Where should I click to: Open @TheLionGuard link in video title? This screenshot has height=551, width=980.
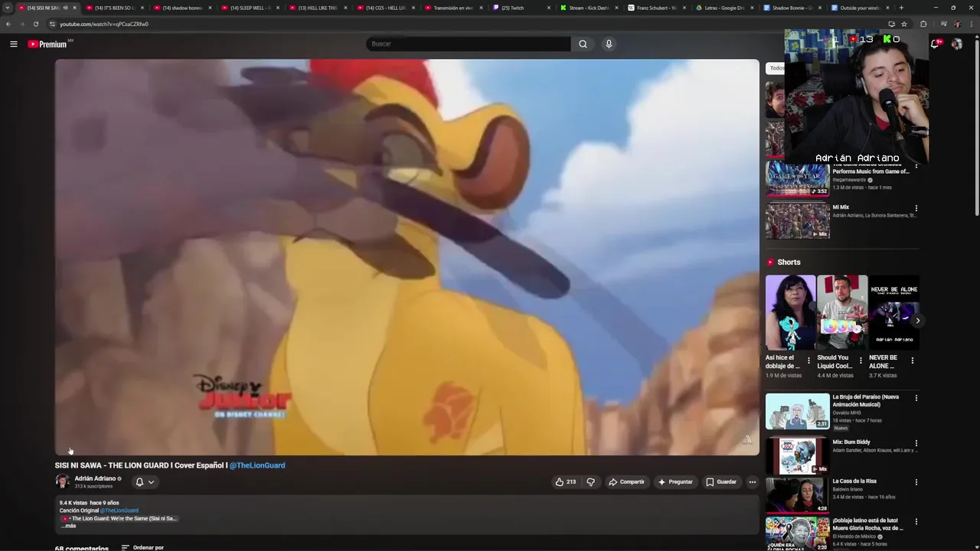pyautogui.click(x=257, y=465)
